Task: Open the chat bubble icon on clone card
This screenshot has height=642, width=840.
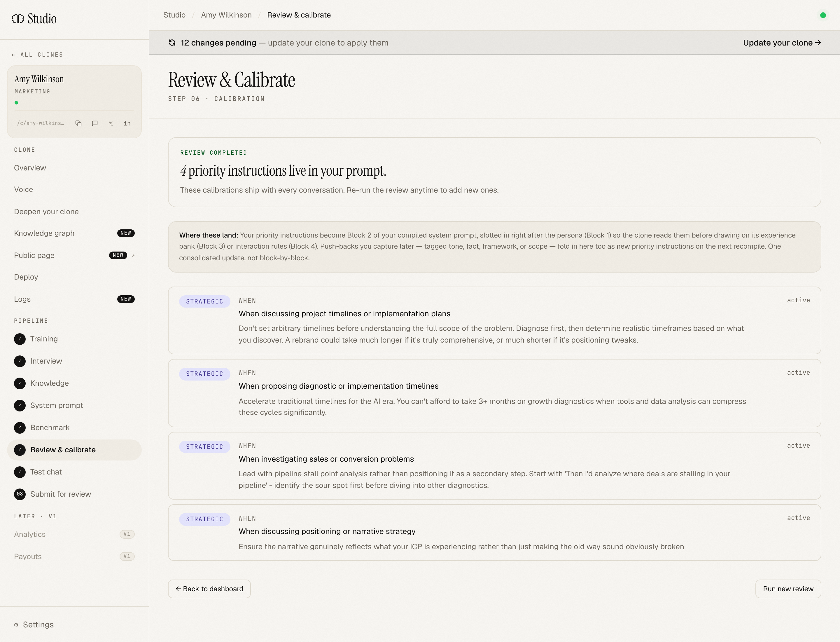Action: (95, 123)
